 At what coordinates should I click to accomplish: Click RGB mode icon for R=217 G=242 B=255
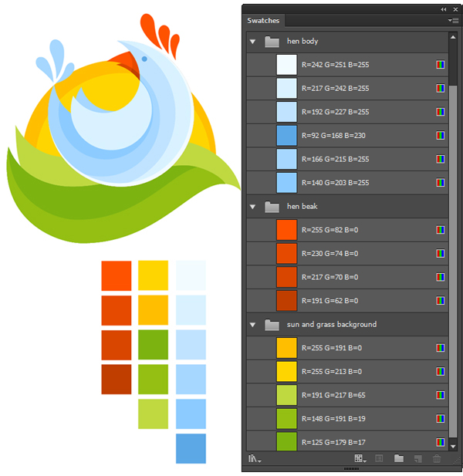coord(440,89)
